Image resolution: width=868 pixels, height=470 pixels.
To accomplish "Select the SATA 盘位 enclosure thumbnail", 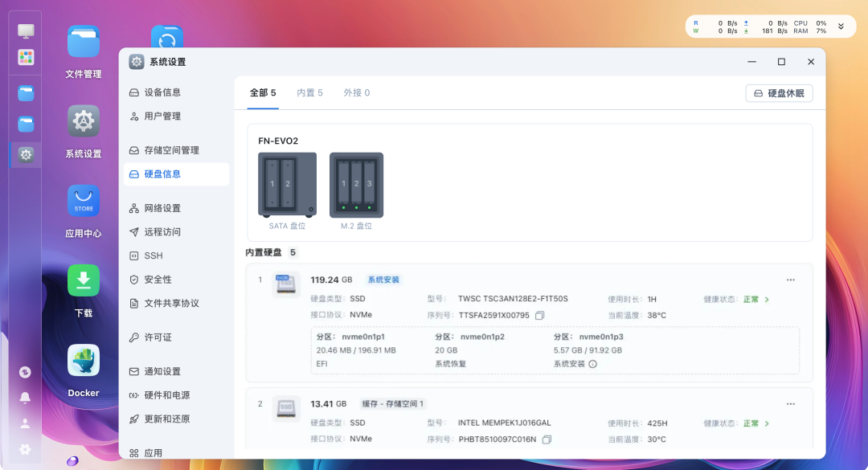I will coord(287,185).
